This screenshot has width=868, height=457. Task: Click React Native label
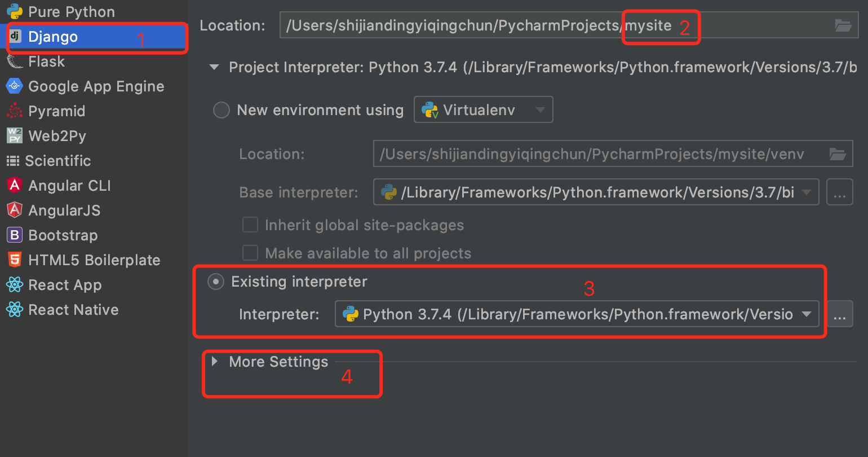tap(74, 310)
